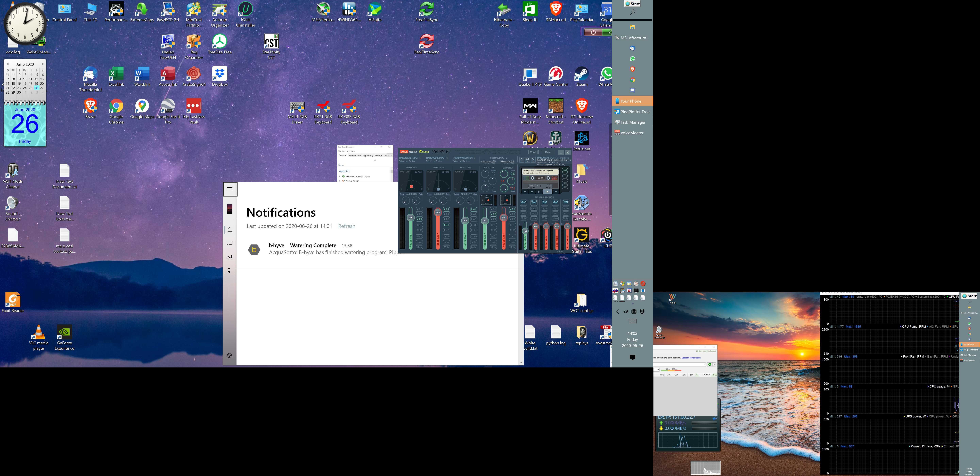Expand the MSIAfterburner process entry

coord(340,177)
